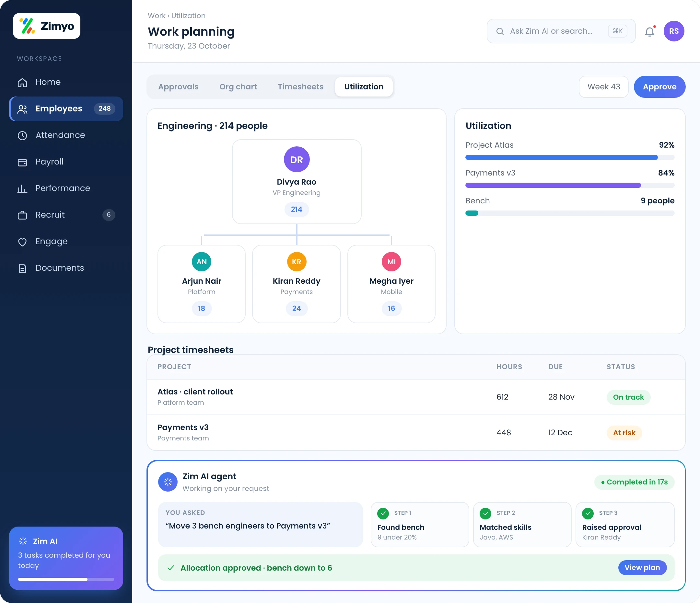Click the Zim AI agent sparkle icon
The image size is (700, 603).
click(x=168, y=482)
